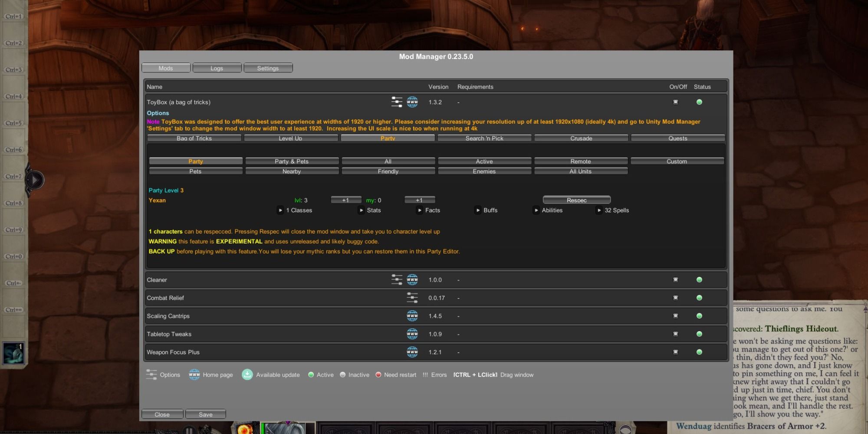Viewport: 868px width, 434px height.
Task: Expand Yexan's Stats section
Action: (x=361, y=210)
